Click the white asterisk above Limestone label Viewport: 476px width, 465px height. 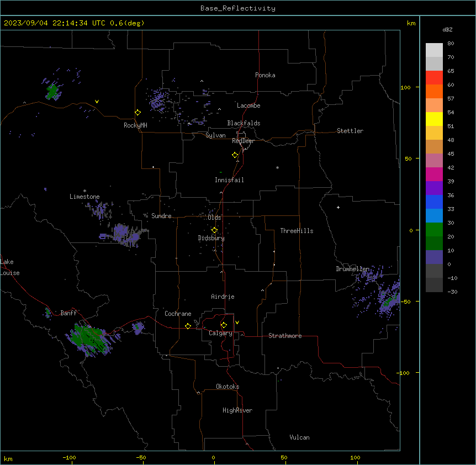click(x=84, y=191)
